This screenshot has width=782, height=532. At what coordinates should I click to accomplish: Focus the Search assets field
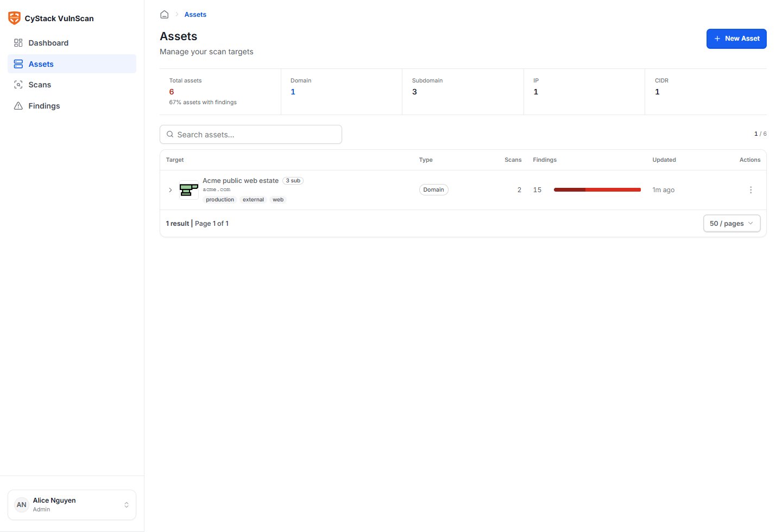pos(251,135)
